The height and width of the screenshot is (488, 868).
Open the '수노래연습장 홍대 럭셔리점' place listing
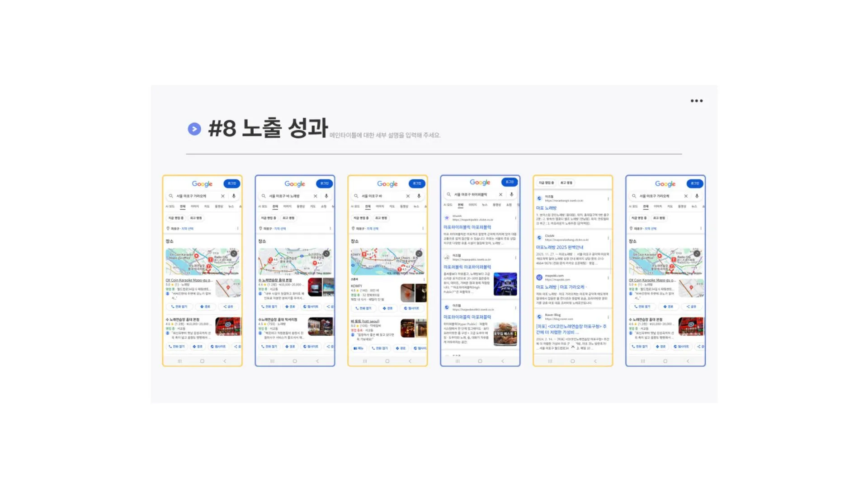(278, 319)
